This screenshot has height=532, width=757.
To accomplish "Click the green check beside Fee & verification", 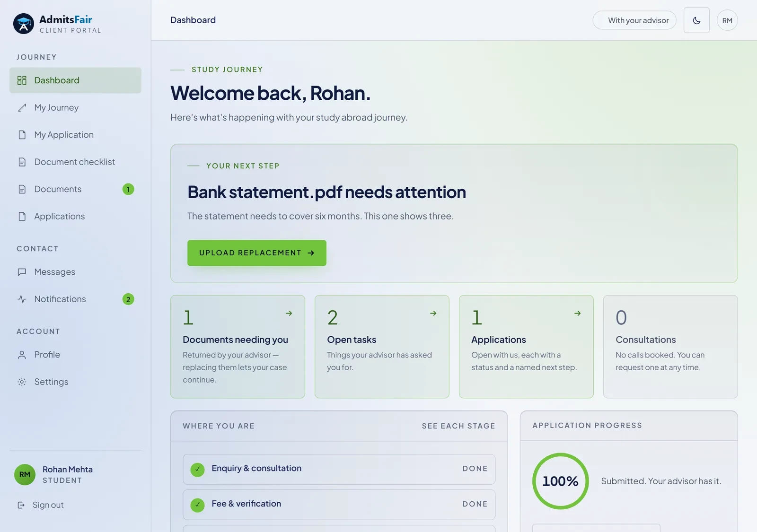I will click(197, 505).
